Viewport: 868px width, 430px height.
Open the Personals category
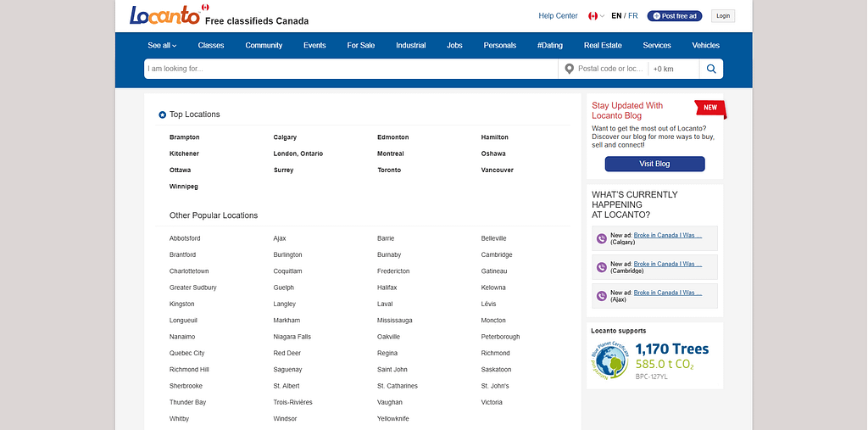(500, 46)
